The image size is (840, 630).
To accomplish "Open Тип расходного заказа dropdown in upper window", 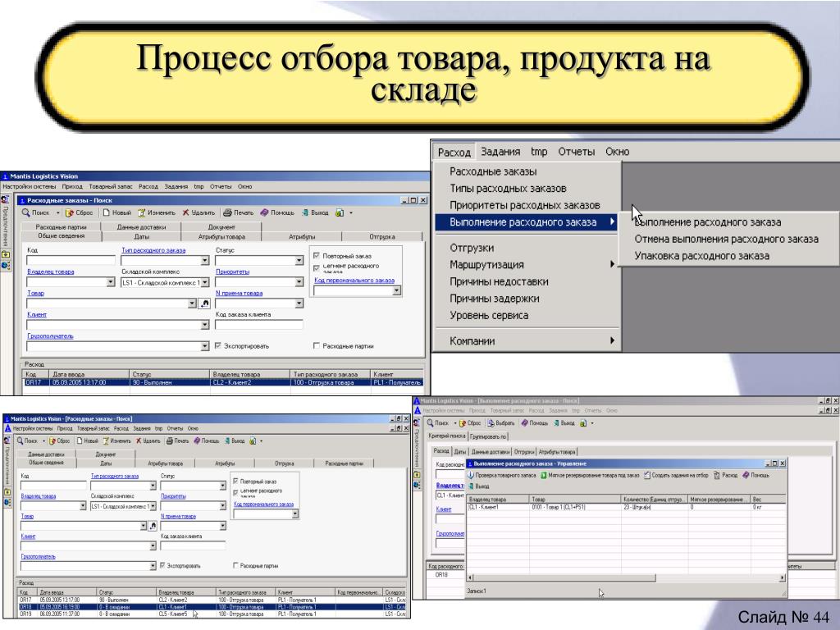I will pyautogui.click(x=204, y=260).
